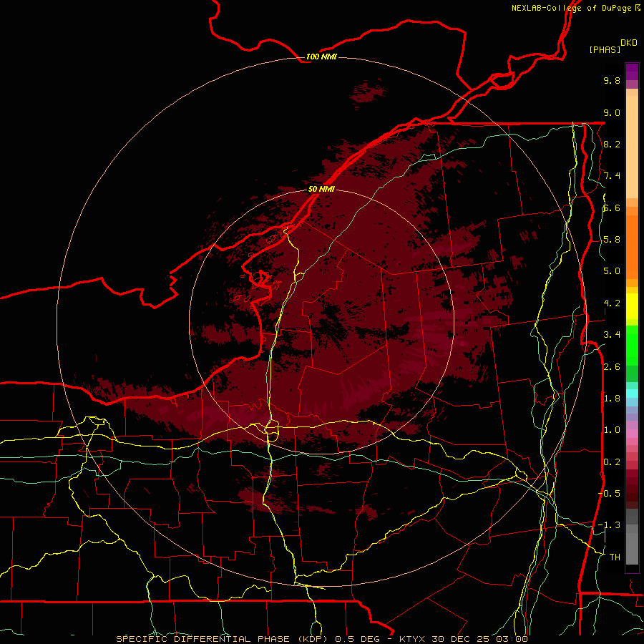Click the cyan segment of the color bar

point(632,394)
